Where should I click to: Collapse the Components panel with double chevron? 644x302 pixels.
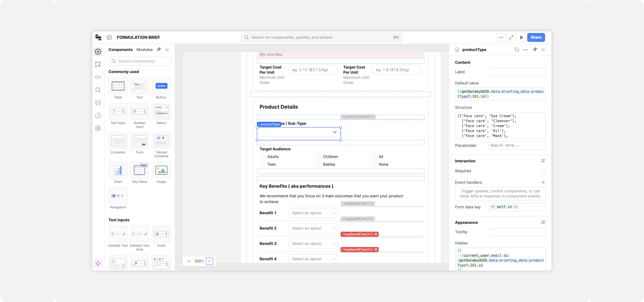(167, 50)
